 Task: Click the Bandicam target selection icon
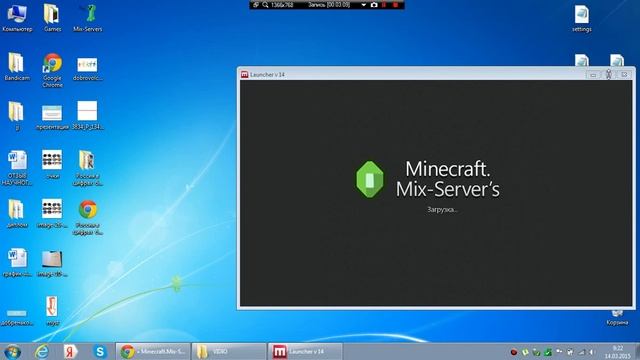tap(256, 5)
